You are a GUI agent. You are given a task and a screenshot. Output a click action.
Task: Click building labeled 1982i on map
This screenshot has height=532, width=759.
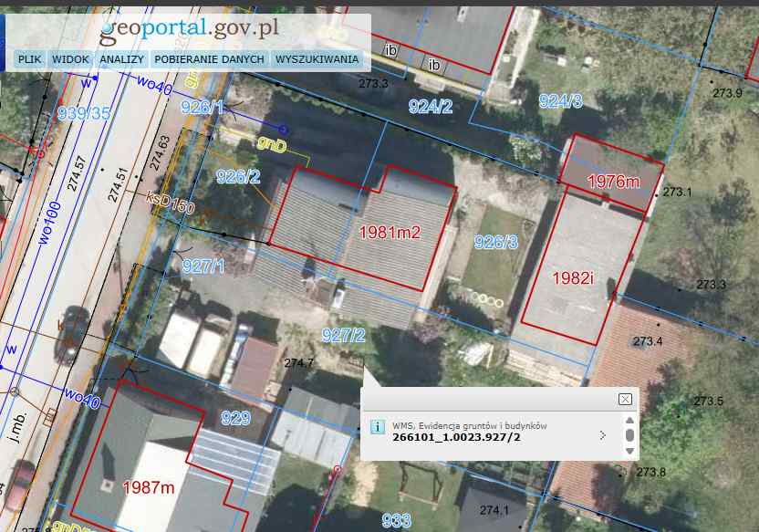(574, 277)
